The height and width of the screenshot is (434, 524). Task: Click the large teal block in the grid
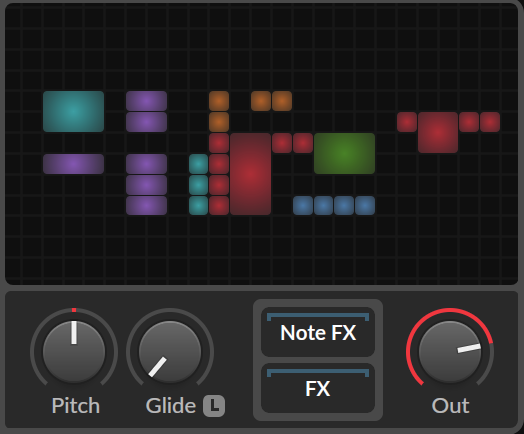(74, 111)
